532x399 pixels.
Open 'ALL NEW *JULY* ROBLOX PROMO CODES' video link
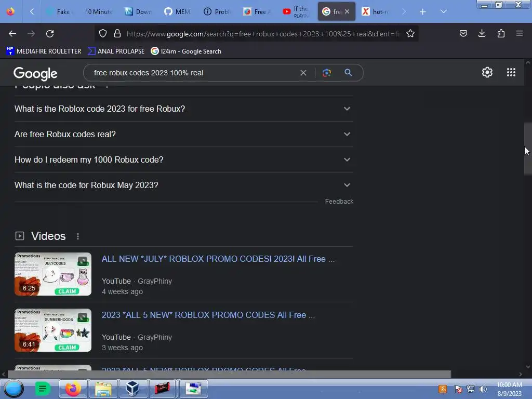point(218,259)
